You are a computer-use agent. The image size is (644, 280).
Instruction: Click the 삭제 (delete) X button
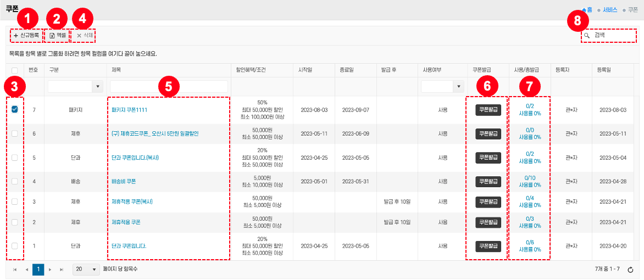pos(84,36)
